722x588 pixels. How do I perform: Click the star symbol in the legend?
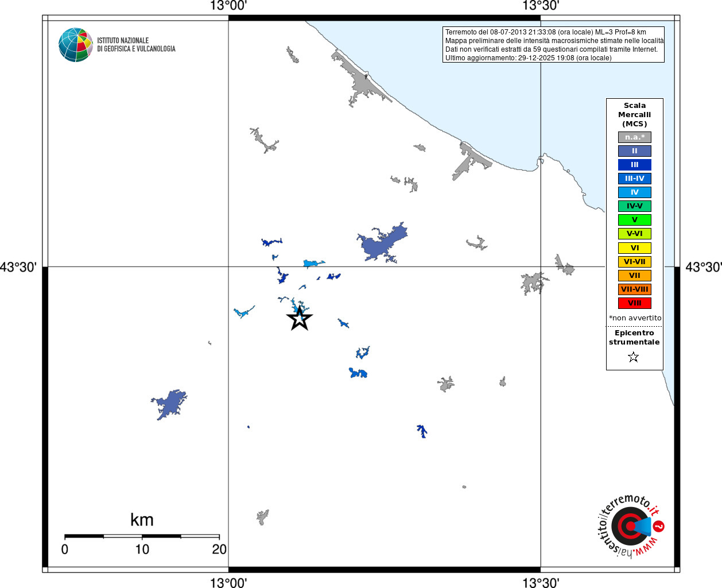pos(634,357)
